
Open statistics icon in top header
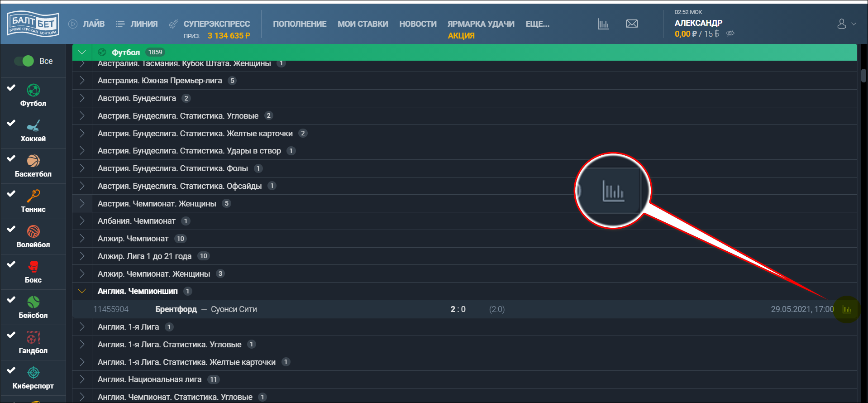click(603, 24)
